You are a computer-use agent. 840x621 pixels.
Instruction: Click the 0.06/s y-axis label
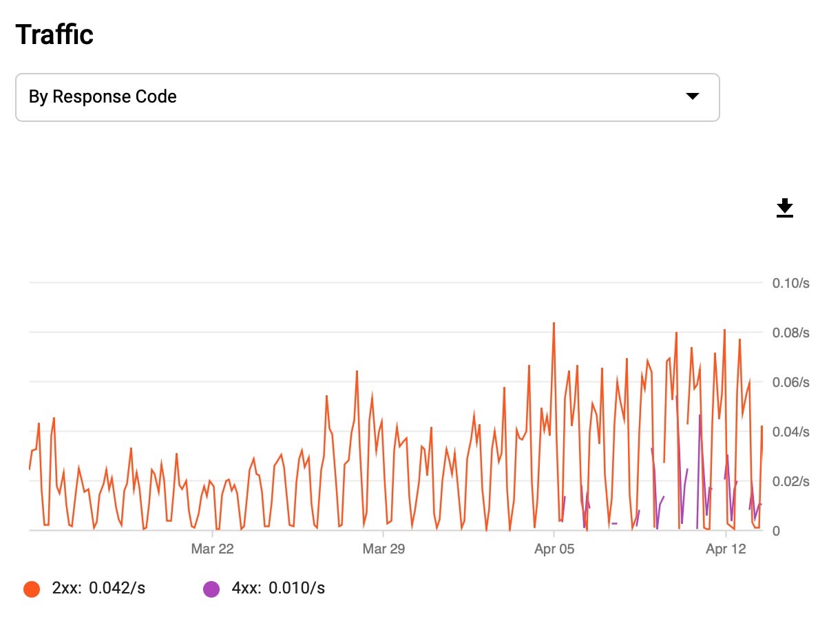click(791, 382)
